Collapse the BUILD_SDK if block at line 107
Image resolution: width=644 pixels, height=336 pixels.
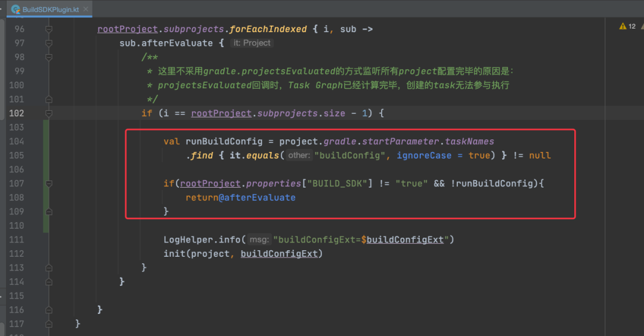pyautogui.click(x=49, y=183)
